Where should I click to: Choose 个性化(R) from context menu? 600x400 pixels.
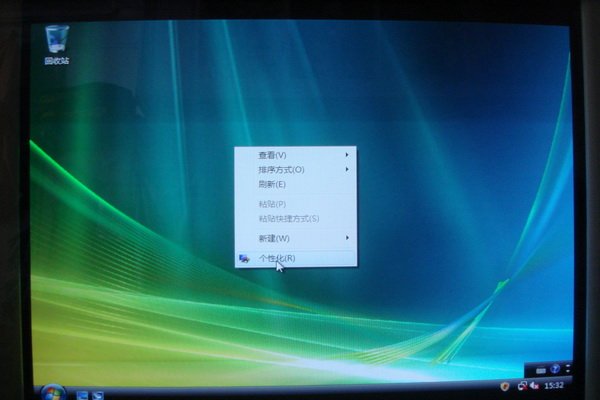(296, 258)
